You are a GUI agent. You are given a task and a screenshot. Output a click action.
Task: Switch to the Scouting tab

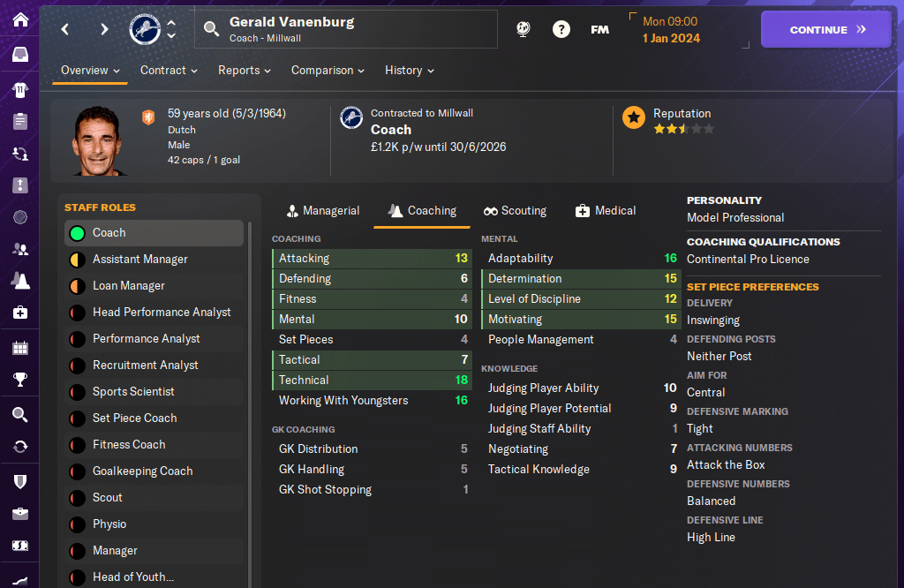[515, 211]
